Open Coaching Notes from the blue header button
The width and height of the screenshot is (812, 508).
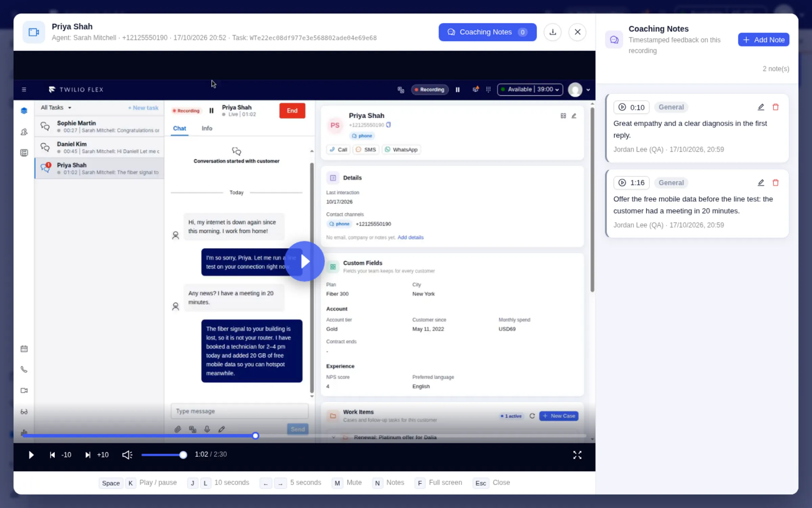coord(488,32)
